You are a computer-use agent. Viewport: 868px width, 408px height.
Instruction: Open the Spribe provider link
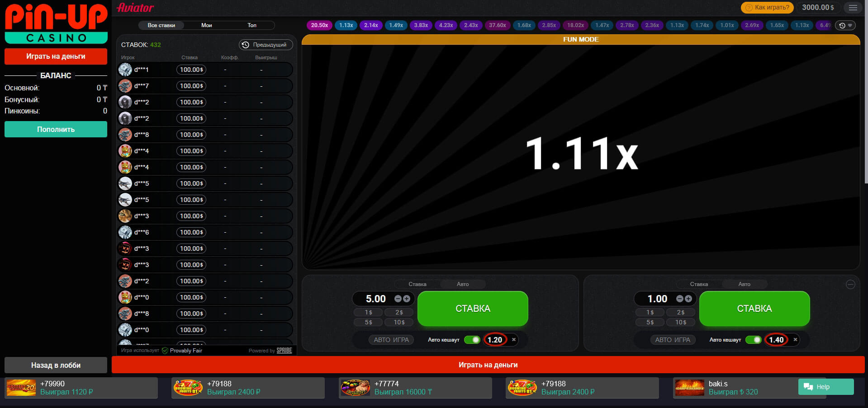point(284,351)
